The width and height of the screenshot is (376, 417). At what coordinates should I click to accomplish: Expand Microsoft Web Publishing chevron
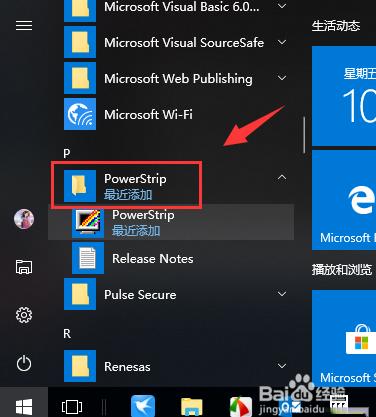(282, 78)
